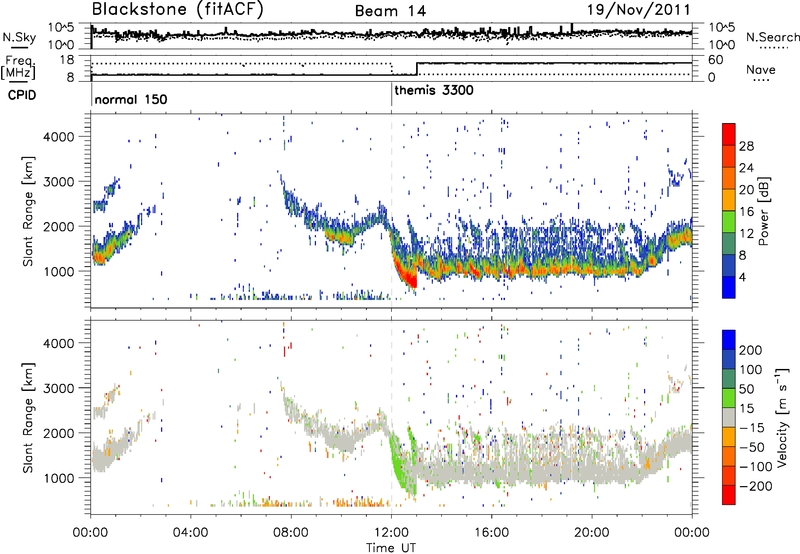Click the 'CPID' label
This screenshot has height=554, width=800.
[x=22, y=95]
